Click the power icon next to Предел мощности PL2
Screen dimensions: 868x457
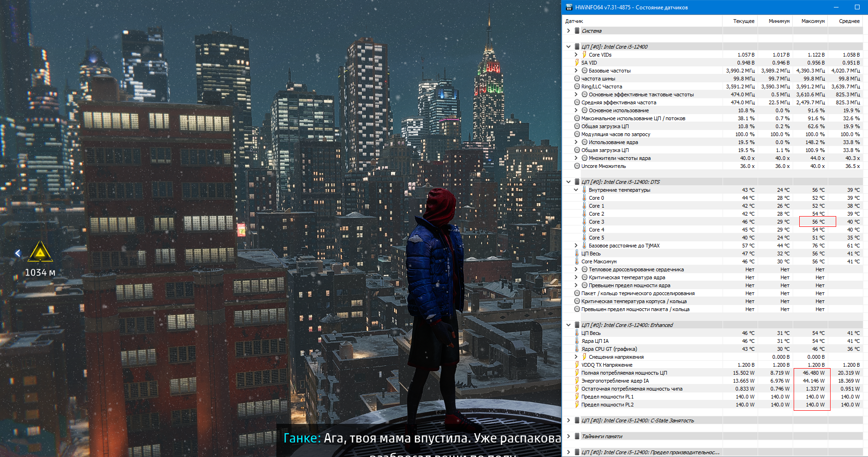coord(577,405)
